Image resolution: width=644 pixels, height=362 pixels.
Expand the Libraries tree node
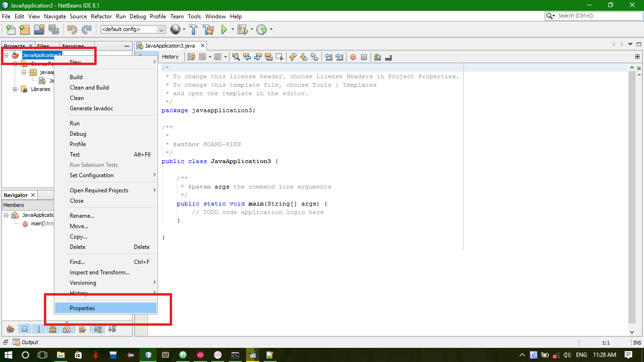click(x=15, y=89)
